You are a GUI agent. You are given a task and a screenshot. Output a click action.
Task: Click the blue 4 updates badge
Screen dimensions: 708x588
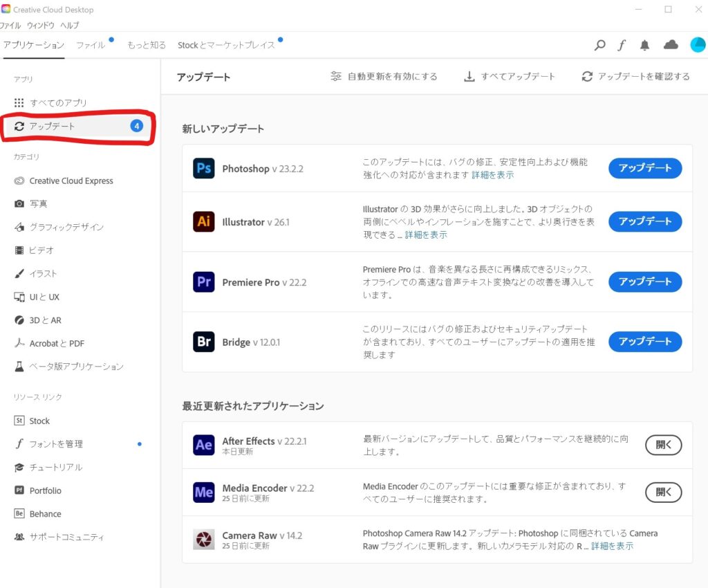click(137, 126)
